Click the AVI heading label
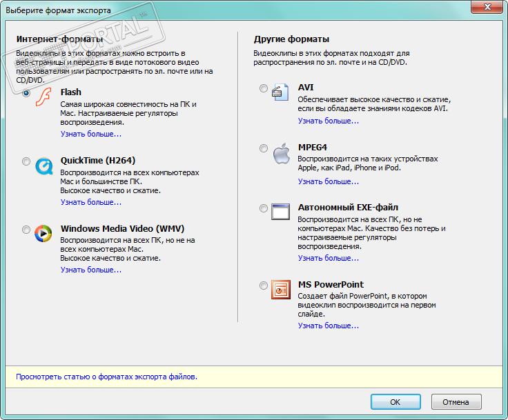Viewport: 508px width, 420px height. coord(306,88)
